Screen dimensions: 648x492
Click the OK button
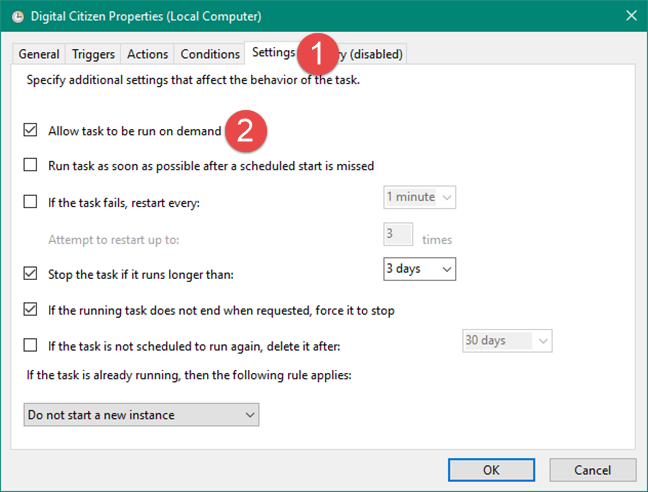tap(491, 470)
